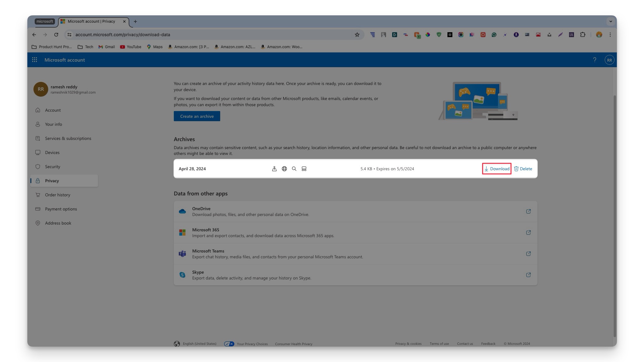Download the April 28, 2024 archive
The height and width of the screenshot is (362, 644).
(x=497, y=169)
